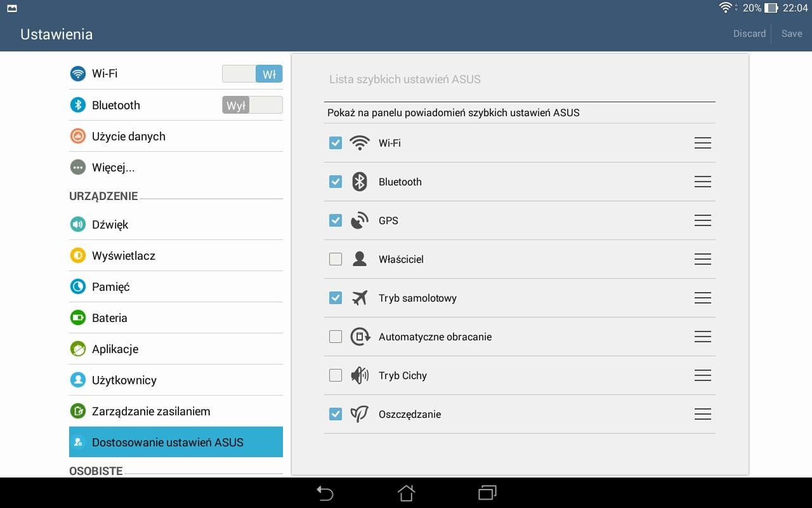
Task: Tap the Recent apps navigation button
Action: click(x=487, y=493)
